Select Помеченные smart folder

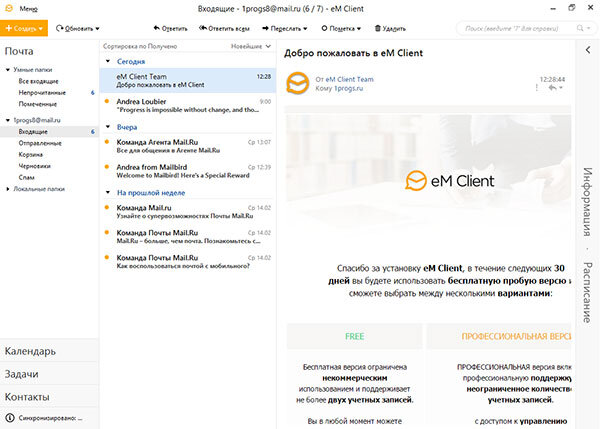pos(38,104)
